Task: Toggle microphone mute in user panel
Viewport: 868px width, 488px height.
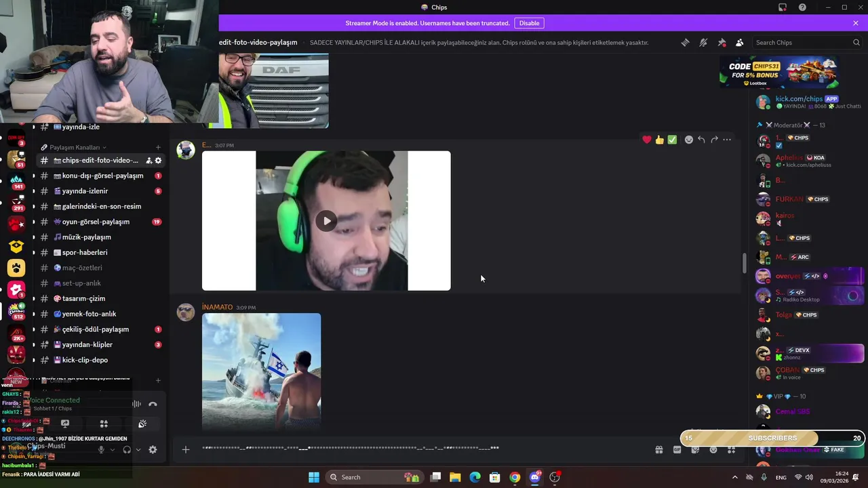Action: pos(101,449)
